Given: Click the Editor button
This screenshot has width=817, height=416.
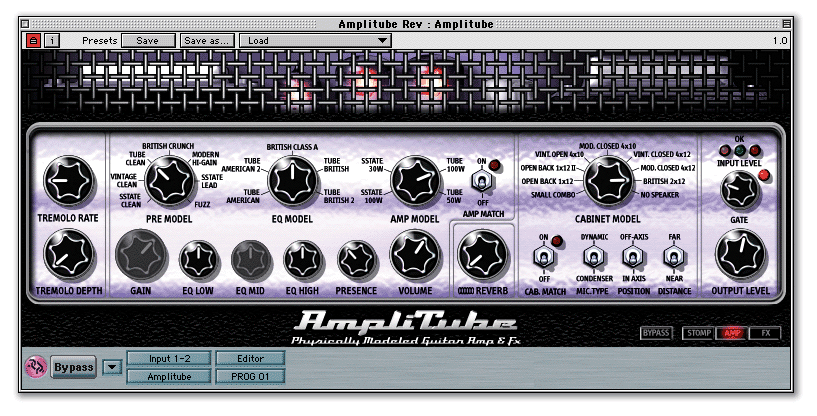Looking at the screenshot, I should (250, 358).
